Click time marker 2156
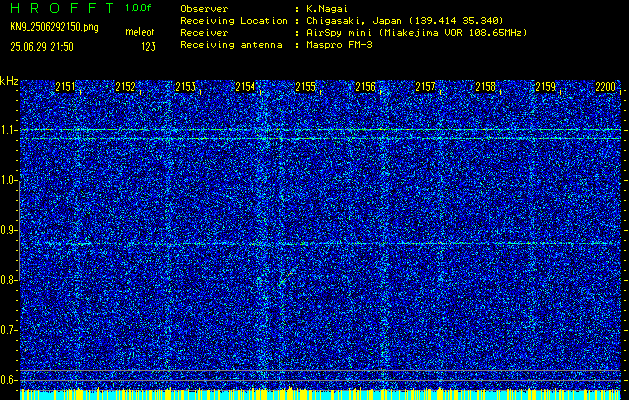The width and height of the screenshot is (629, 400). (x=365, y=87)
